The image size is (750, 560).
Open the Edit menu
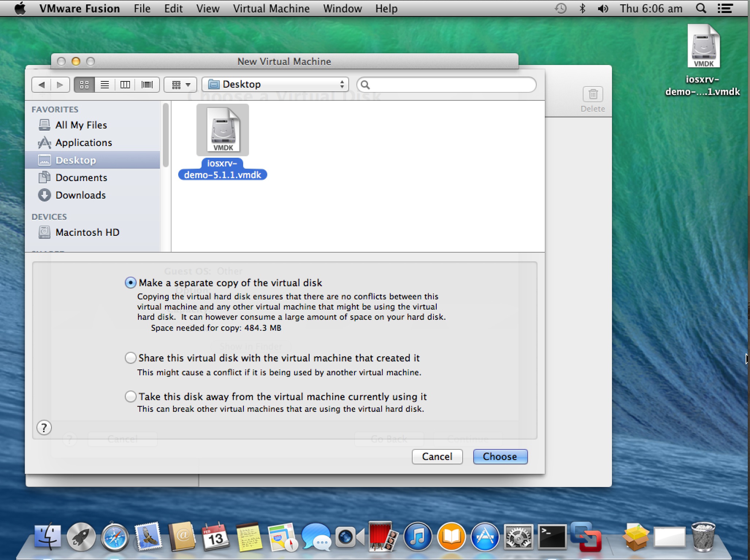point(173,8)
